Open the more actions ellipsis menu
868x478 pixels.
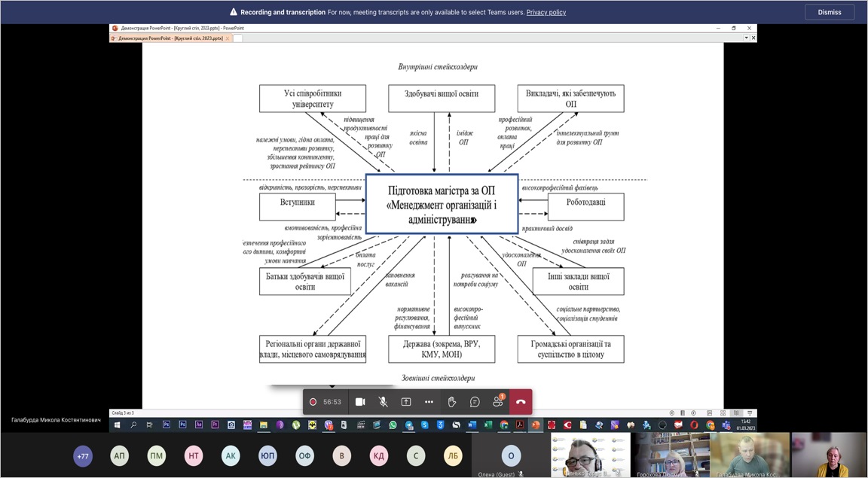[x=429, y=402]
